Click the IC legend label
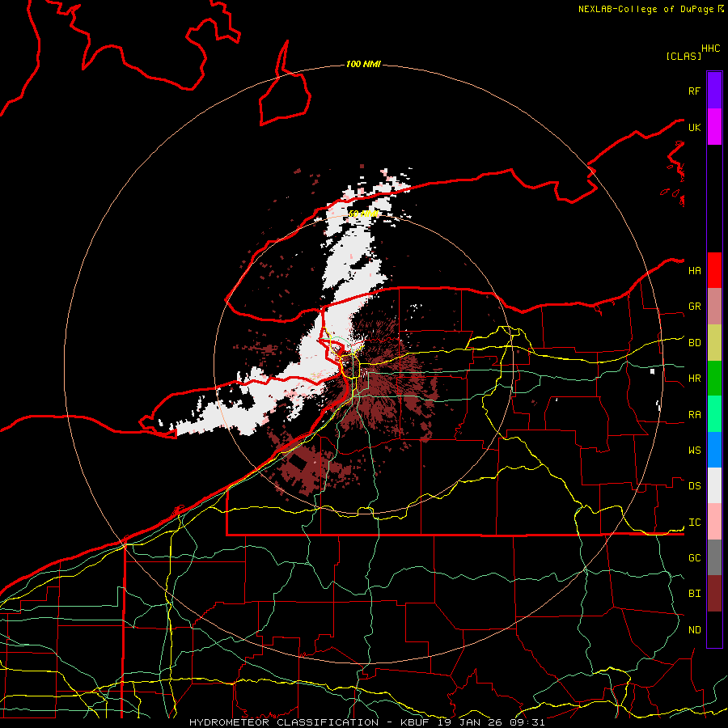Screen dimensions: 728x728 tap(694, 523)
